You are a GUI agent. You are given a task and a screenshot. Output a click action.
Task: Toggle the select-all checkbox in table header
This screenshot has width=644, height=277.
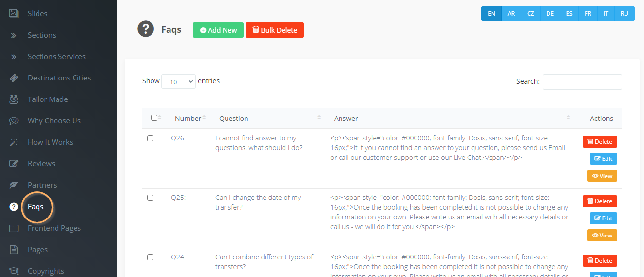coord(154,118)
